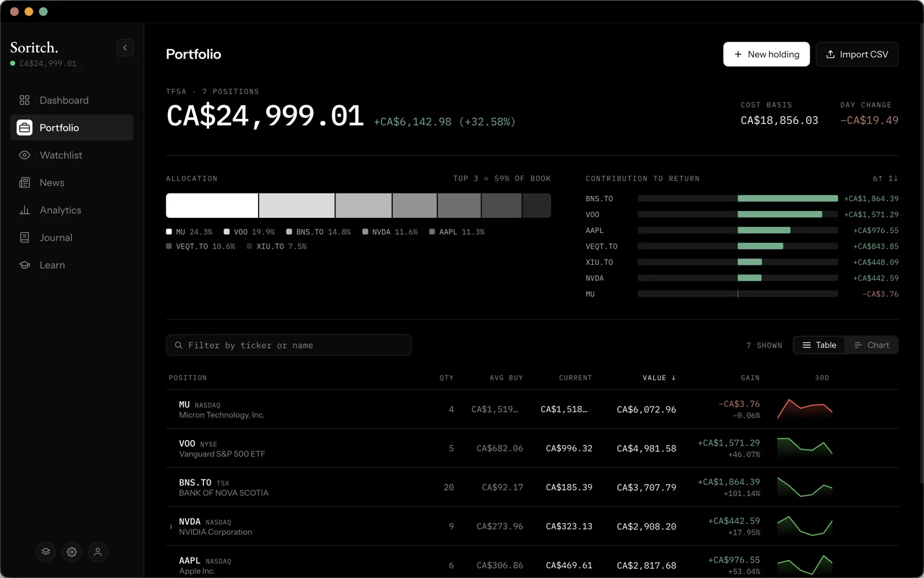The height and width of the screenshot is (578, 924).
Task: Click the Qty column header
Action: click(x=446, y=377)
